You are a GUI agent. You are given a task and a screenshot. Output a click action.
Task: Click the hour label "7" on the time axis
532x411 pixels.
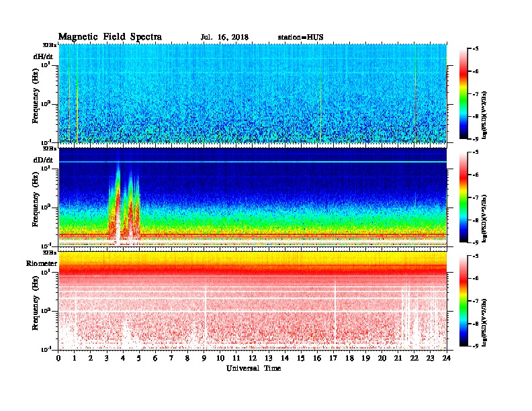click(172, 358)
